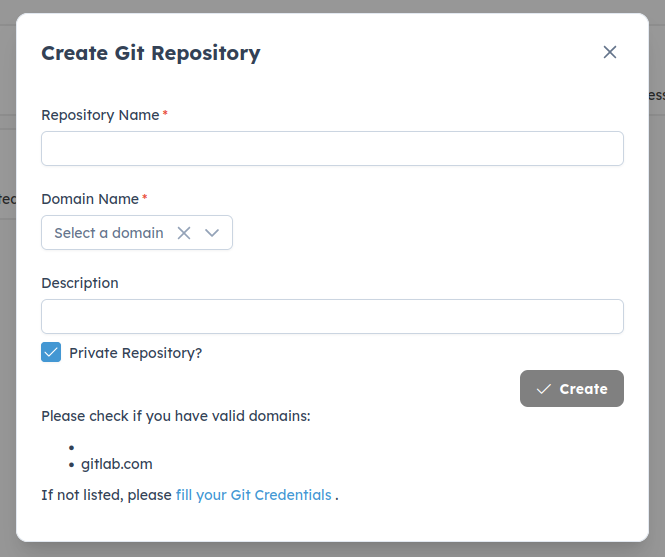
Task: Open the "fill your Git Credentials" link
Action: 253,495
